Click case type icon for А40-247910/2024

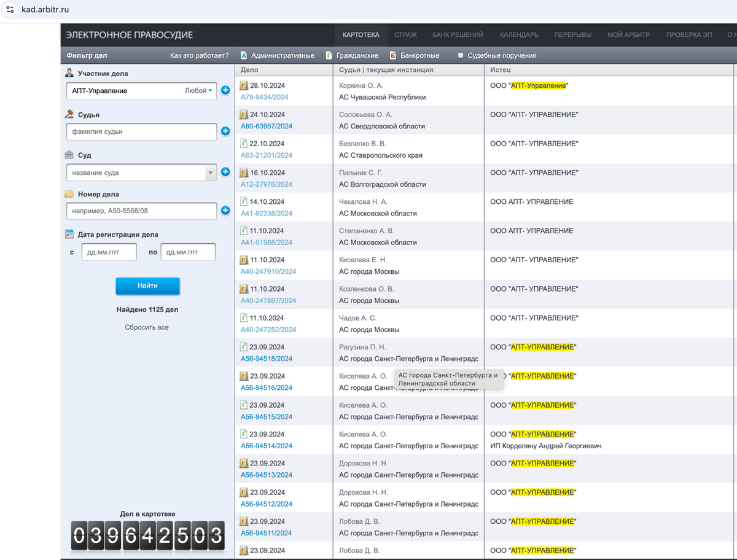pyautogui.click(x=244, y=260)
